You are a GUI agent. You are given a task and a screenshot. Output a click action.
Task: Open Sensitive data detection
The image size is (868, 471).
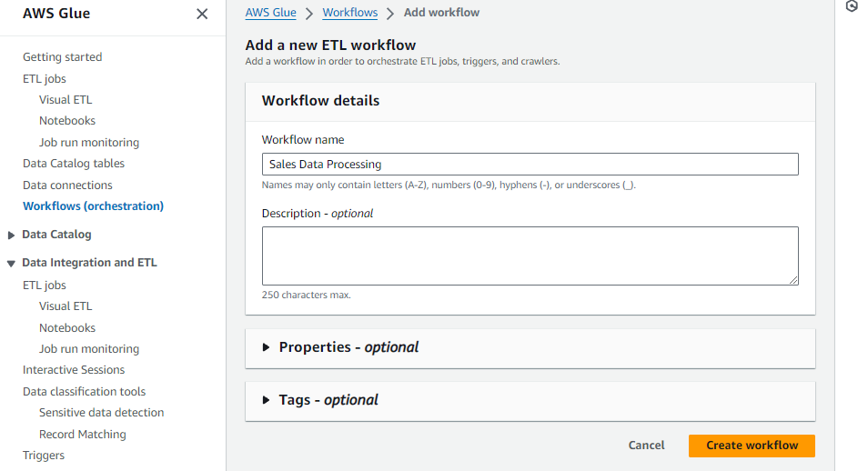click(x=101, y=413)
